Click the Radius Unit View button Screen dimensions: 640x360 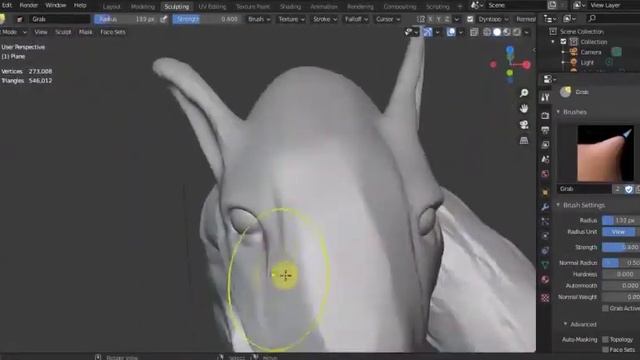[618, 232]
